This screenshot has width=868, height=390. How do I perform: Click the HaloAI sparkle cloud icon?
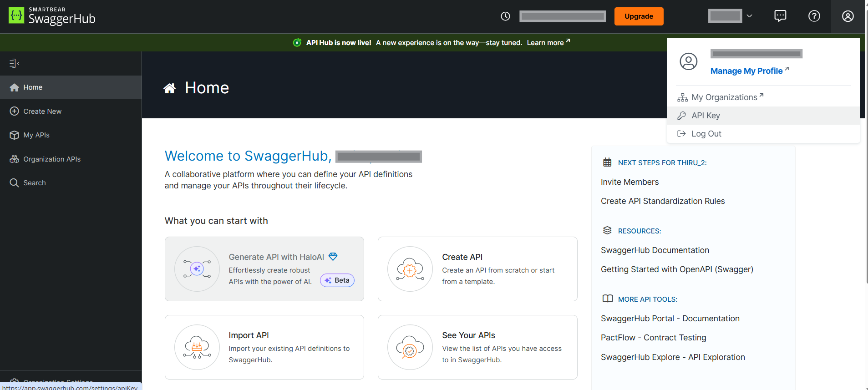197,269
